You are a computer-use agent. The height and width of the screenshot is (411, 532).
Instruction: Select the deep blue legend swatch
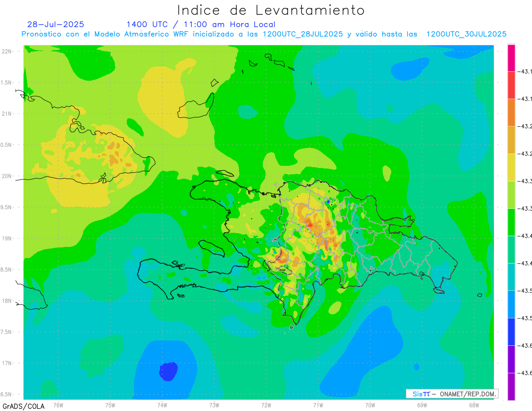tap(511, 332)
